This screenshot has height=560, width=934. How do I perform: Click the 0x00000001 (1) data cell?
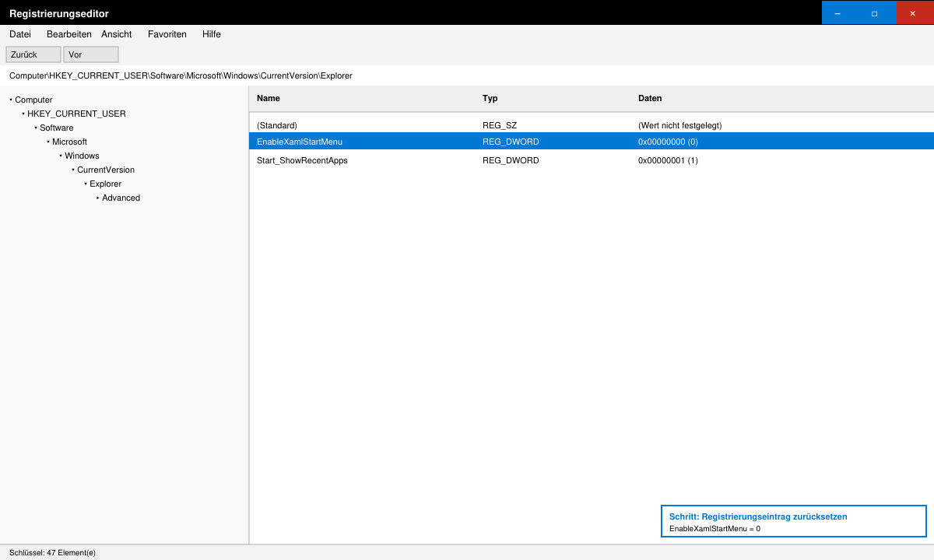pyautogui.click(x=668, y=160)
